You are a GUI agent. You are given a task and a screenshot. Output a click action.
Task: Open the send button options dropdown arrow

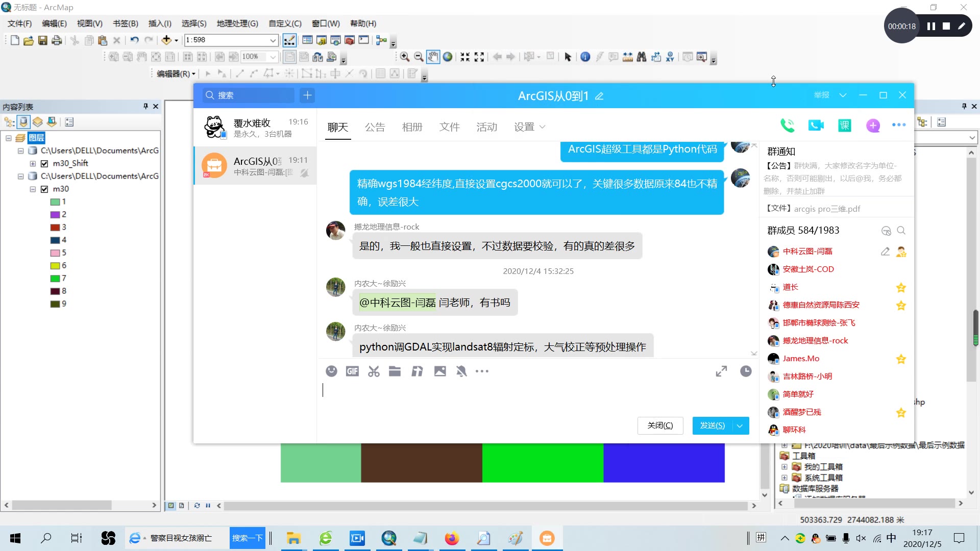click(x=740, y=426)
